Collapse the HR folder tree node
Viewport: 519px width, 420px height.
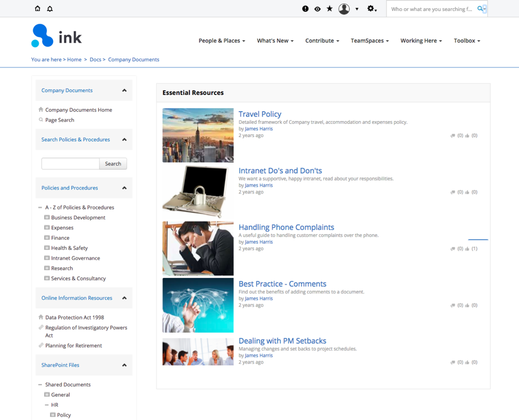[46, 405]
